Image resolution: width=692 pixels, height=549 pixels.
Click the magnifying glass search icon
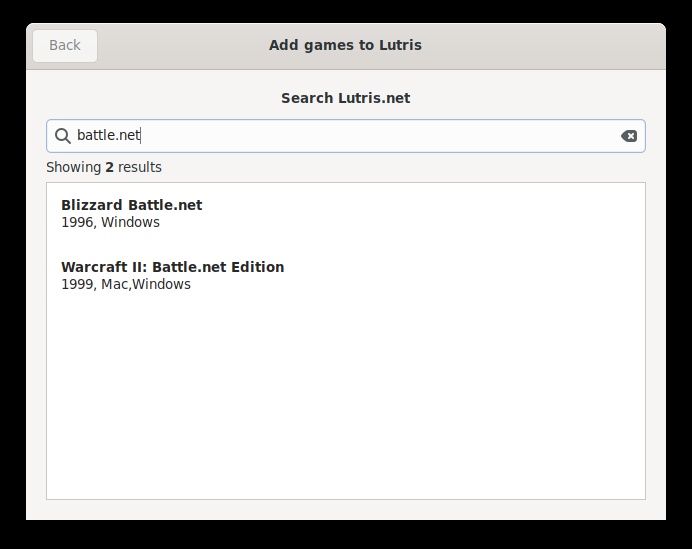pyautogui.click(x=63, y=136)
